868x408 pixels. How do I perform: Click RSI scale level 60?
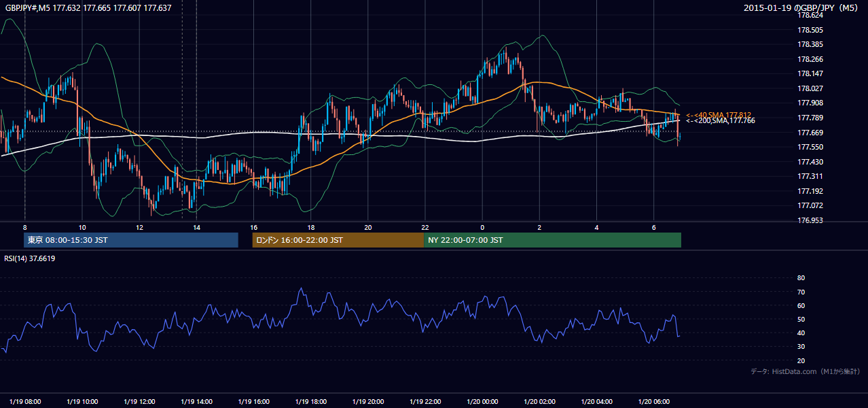tap(801, 305)
